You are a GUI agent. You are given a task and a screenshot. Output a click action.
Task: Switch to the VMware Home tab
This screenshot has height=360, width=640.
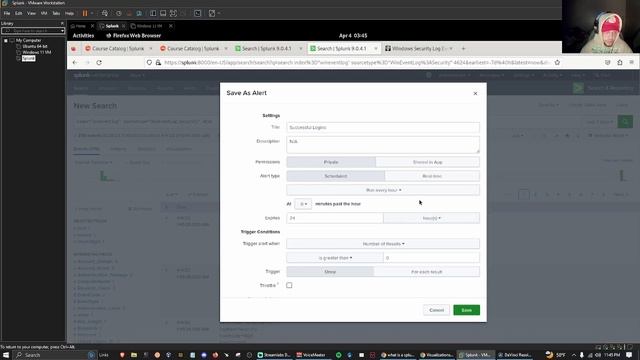pyautogui.click(x=81, y=26)
